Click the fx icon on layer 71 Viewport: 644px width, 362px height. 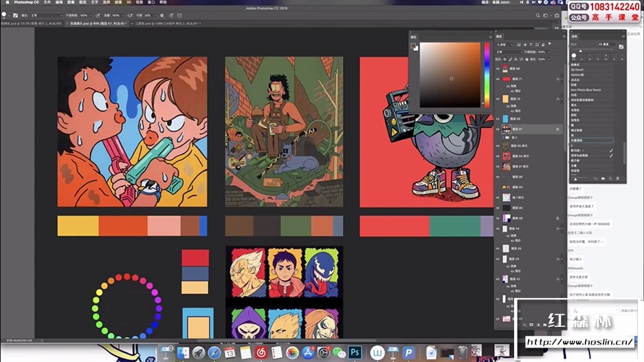pos(559,79)
